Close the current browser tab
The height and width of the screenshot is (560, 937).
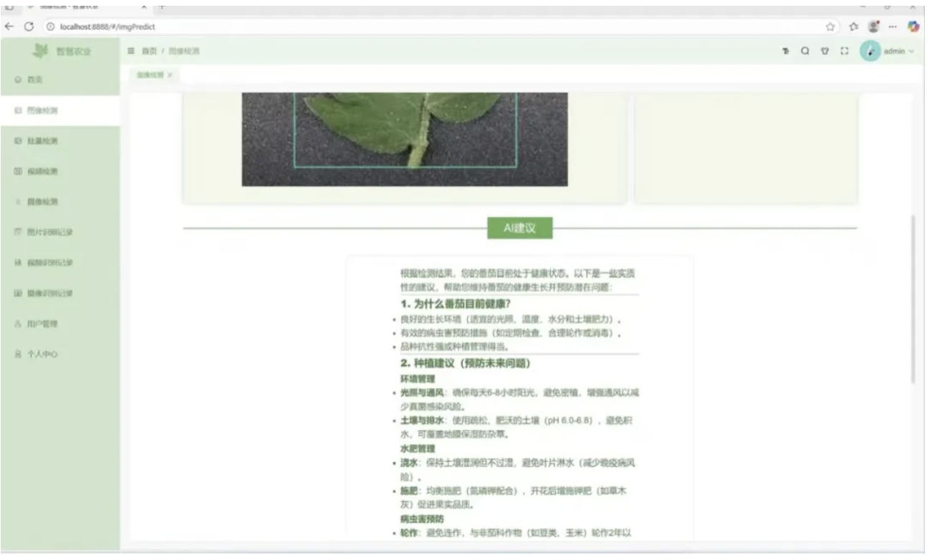pyautogui.click(x=144, y=5)
